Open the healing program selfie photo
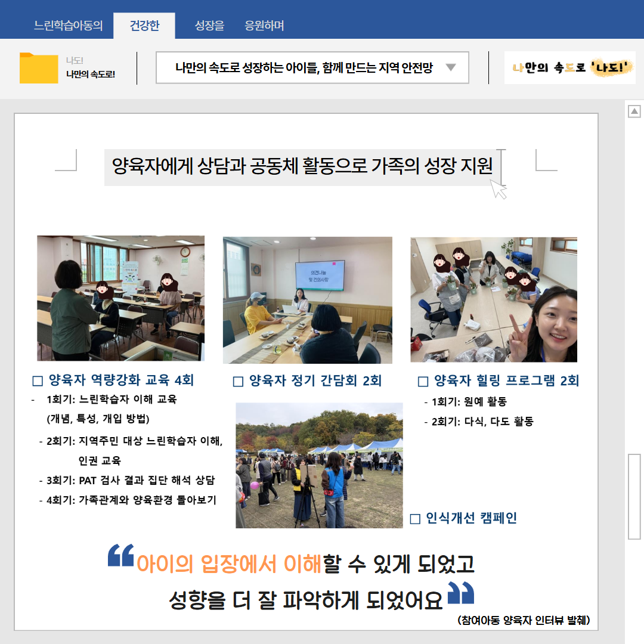The image size is (644, 644). pyautogui.click(x=493, y=299)
